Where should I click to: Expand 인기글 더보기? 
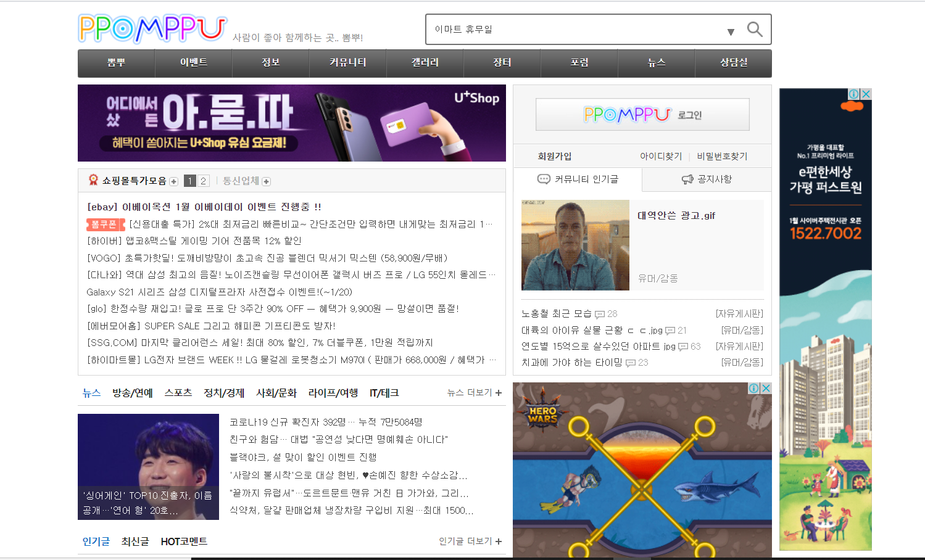pyautogui.click(x=470, y=541)
